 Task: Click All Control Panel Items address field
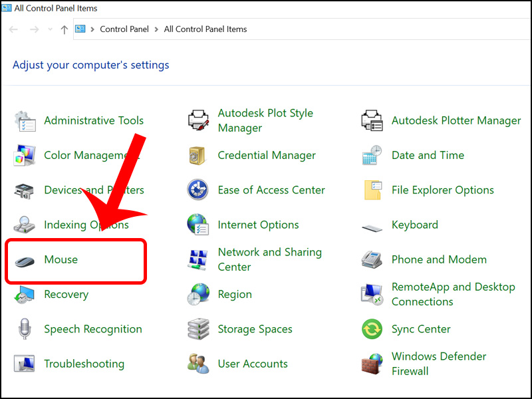pyautogui.click(x=205, y=29)
